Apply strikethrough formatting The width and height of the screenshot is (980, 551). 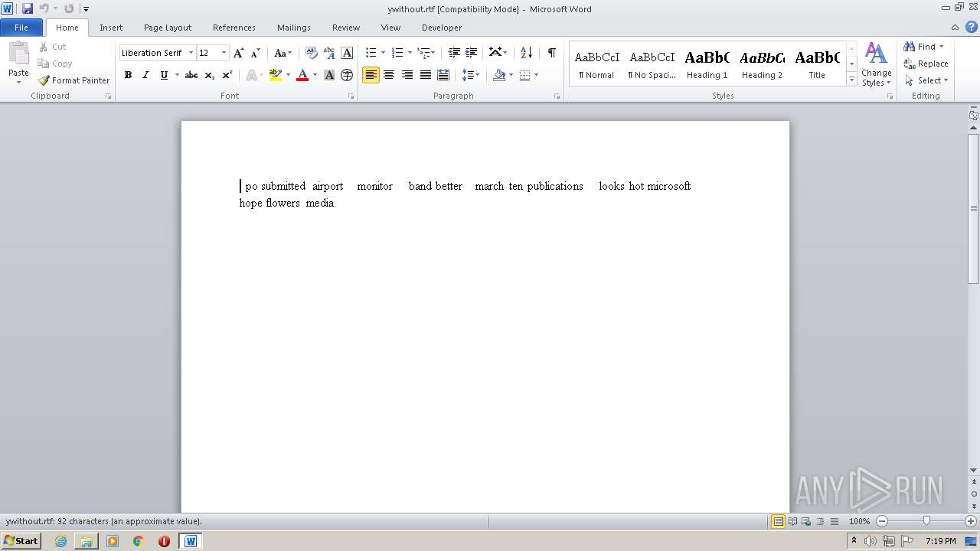pos(191,75)
